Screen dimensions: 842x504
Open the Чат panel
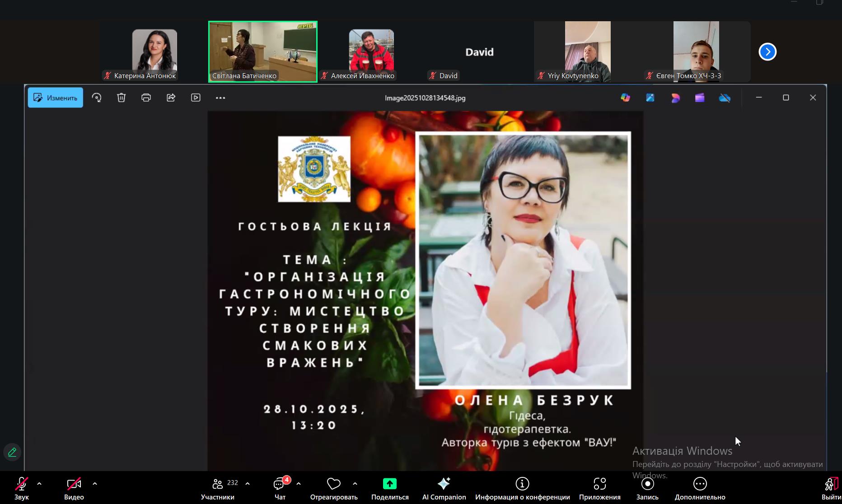(280, 488)
